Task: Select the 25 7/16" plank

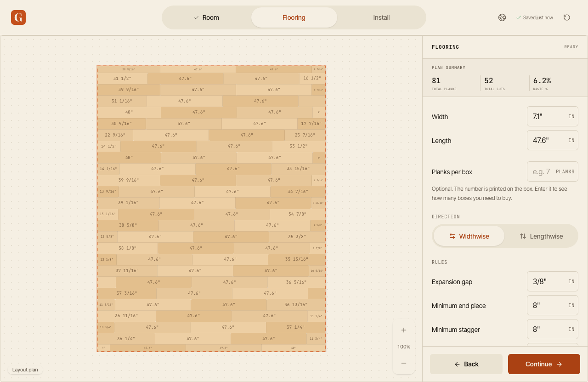Action: point(305,135)
